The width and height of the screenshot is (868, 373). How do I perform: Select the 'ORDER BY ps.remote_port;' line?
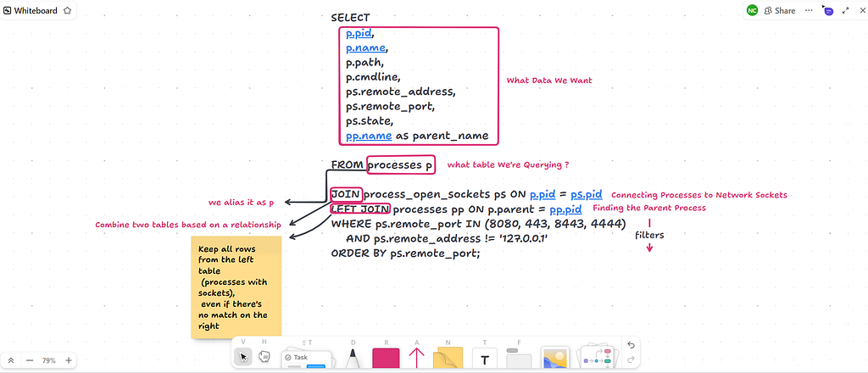[405, 253]
